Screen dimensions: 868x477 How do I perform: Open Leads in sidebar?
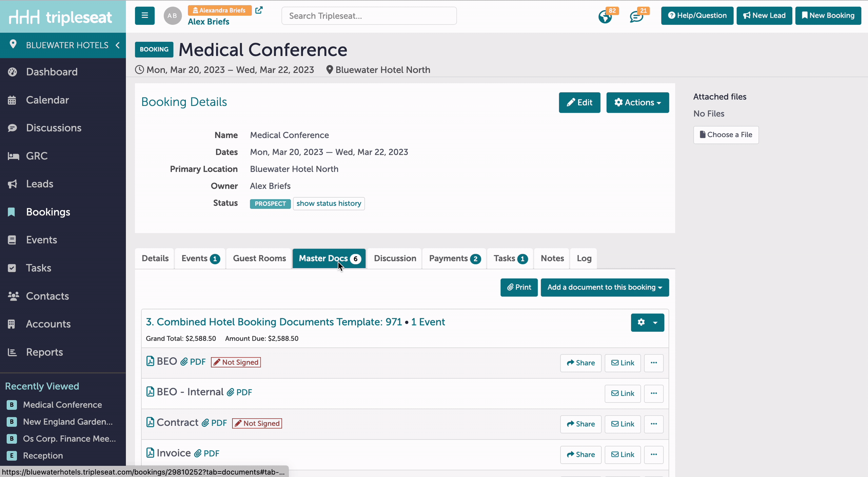[40, 184]
